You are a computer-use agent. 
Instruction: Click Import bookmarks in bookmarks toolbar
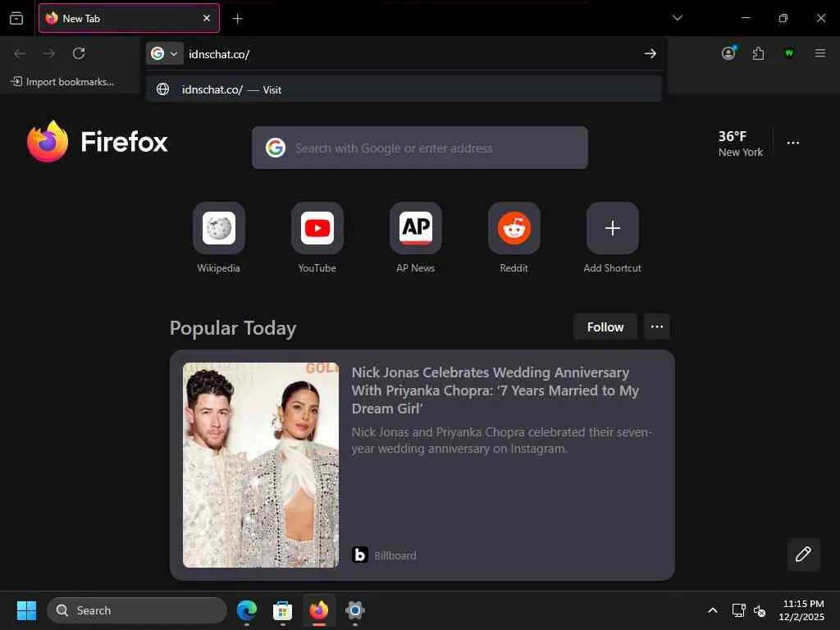(x=62, y=81)
